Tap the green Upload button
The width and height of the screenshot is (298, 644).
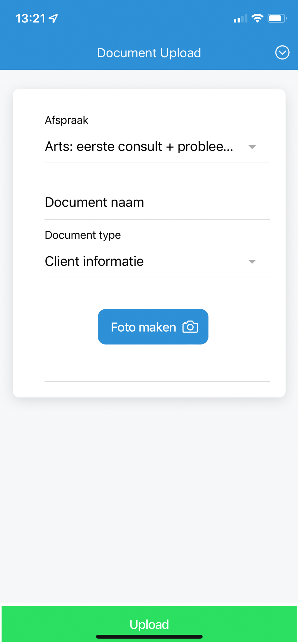pos(149,624)
